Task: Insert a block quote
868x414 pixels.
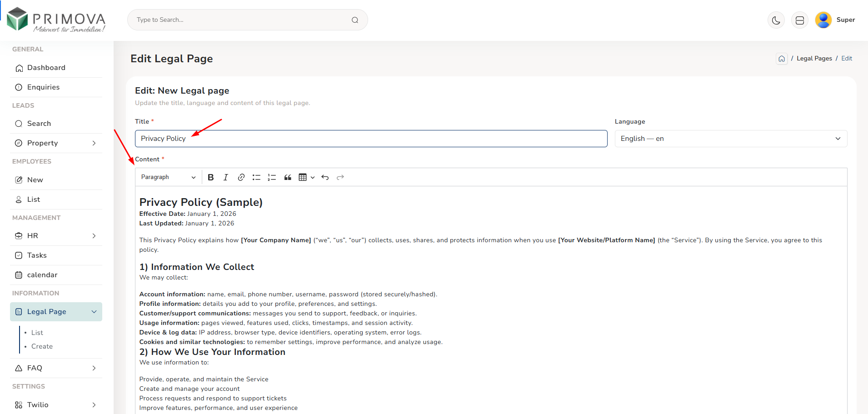Action: (x=288, y=177)
